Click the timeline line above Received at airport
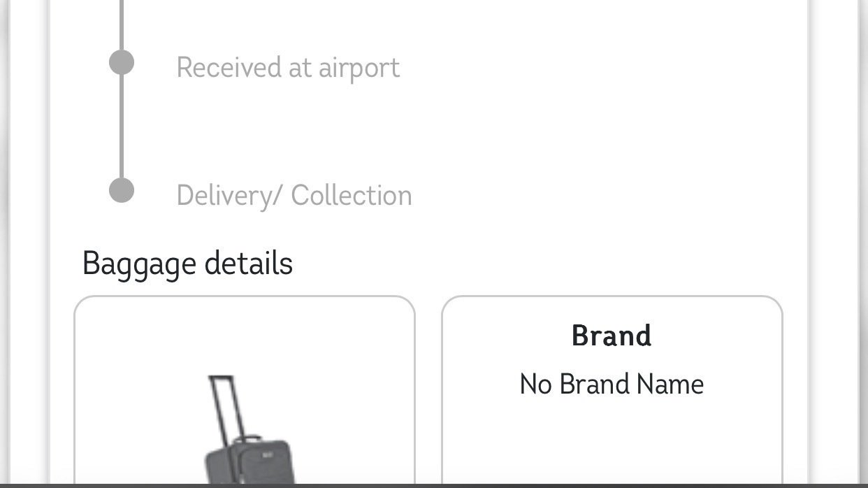Viewport: 868px width, 488px height. [122, 24]
